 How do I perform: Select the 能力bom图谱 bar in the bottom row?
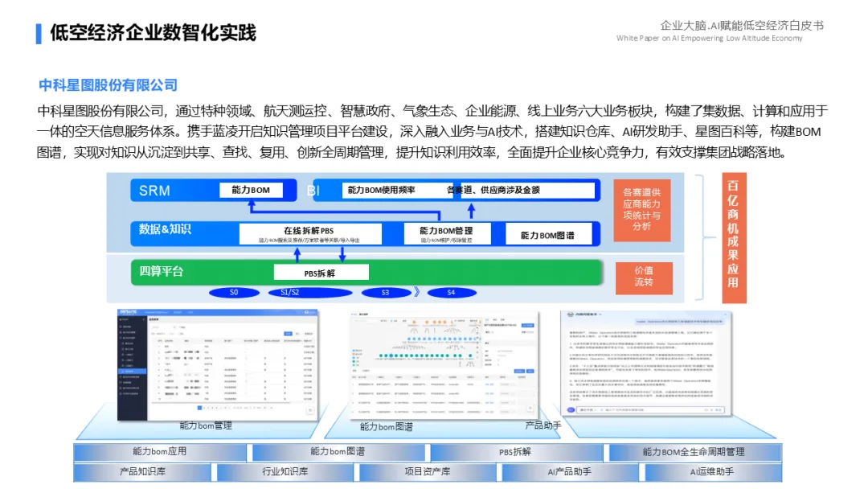[x=338, y=452]
